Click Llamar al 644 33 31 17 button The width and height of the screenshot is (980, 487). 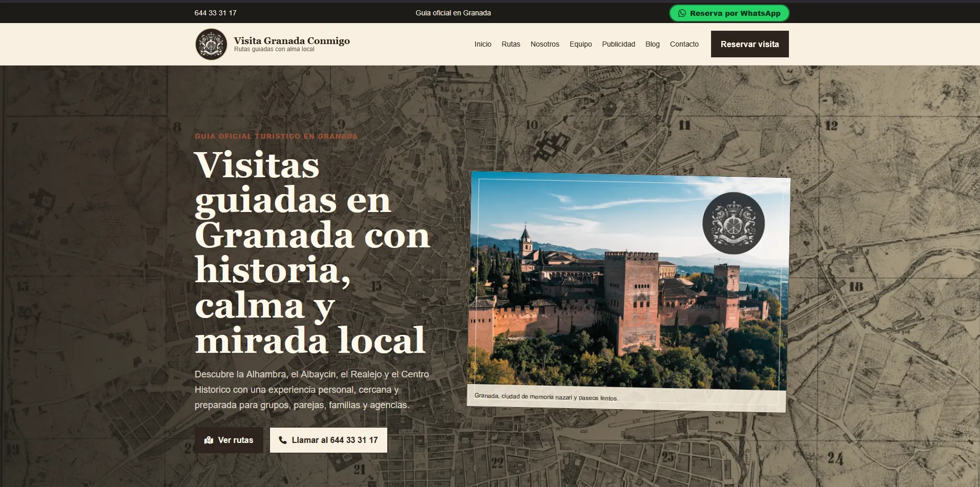(328, 440)
